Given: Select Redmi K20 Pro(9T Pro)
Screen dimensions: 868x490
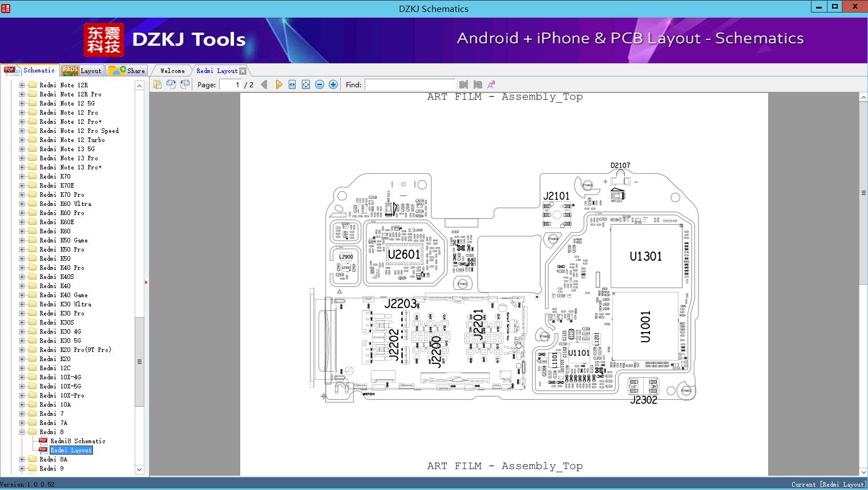Looking at the screenshot, I should tap(75, 350).
